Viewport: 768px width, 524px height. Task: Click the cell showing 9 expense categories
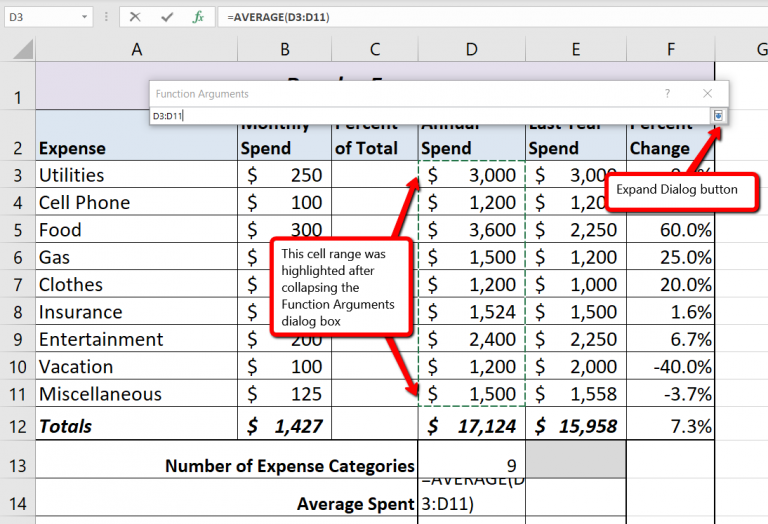pos(471,465)
